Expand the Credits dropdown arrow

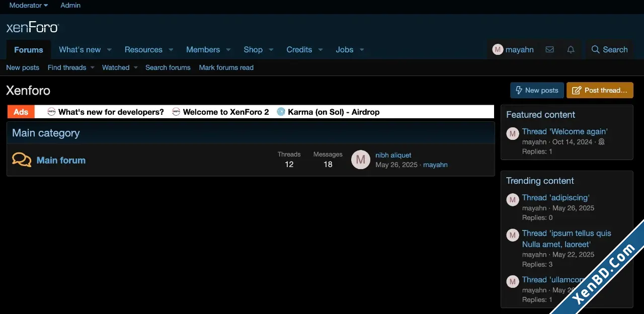(320, 50)
